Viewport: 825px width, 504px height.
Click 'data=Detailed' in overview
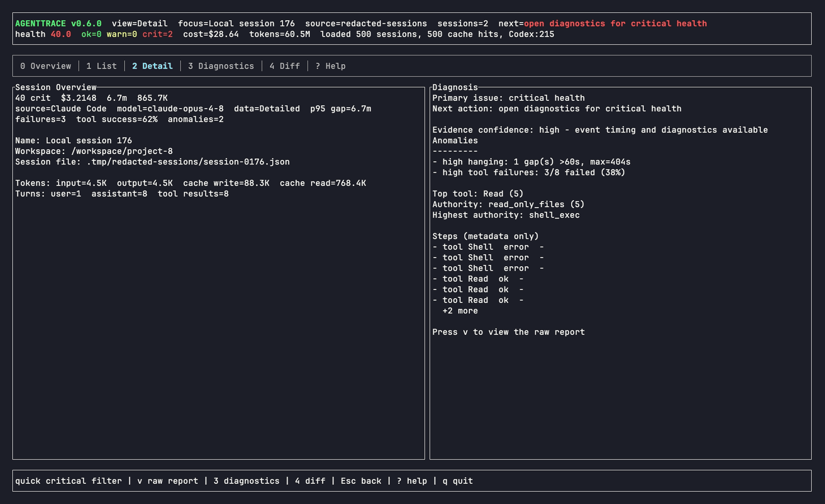[x=267, y=109]
